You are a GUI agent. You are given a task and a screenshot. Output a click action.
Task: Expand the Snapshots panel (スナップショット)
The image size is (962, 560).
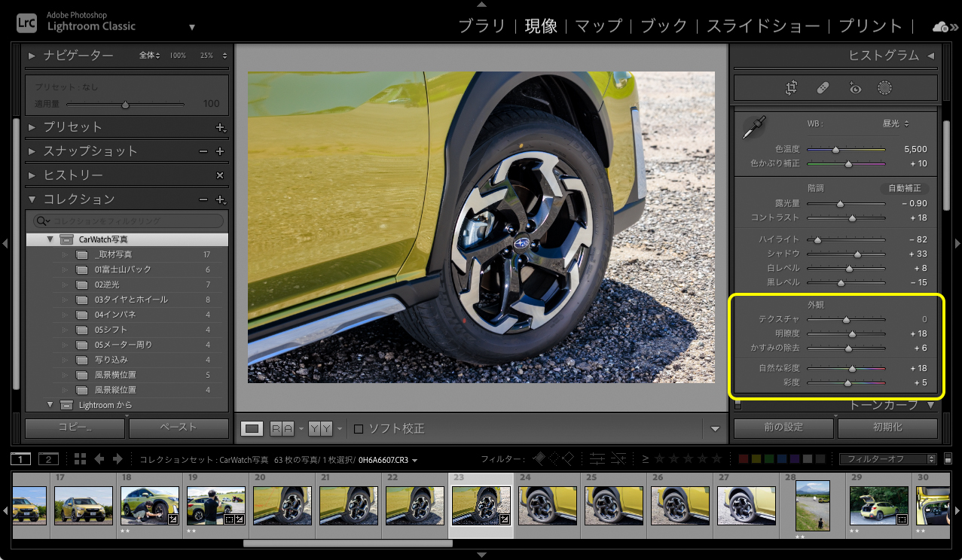click(x=32, y=151)
